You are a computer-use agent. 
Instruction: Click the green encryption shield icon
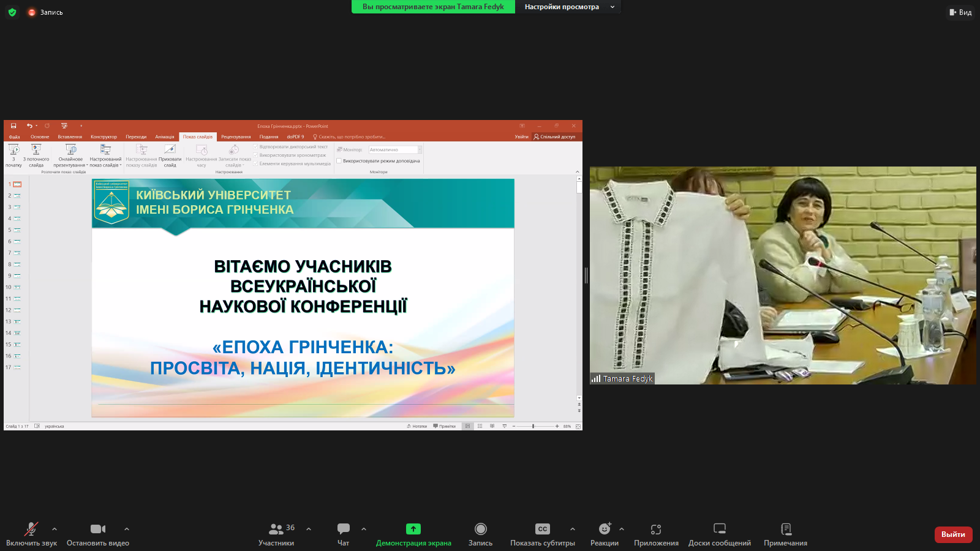12,12
